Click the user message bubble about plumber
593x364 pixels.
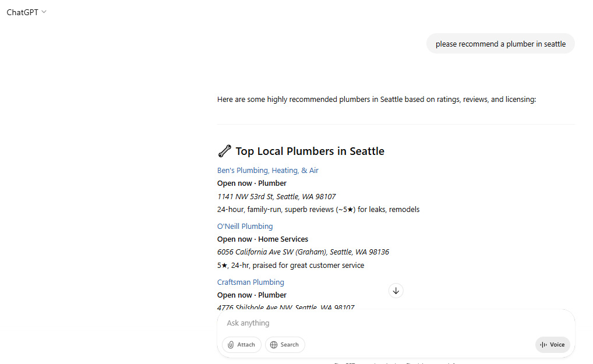(x=500, y=44)
